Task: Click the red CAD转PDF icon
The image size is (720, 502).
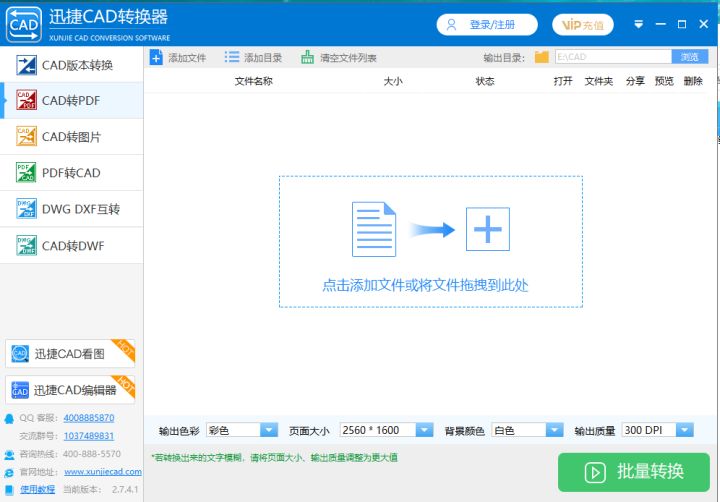Action: pyautogui.click(x=26, y=100)
